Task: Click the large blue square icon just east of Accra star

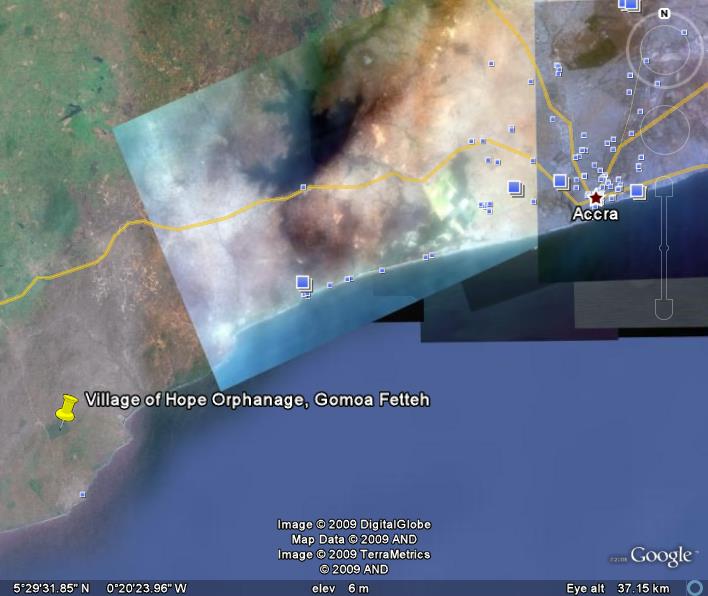Action: (638, 190)
